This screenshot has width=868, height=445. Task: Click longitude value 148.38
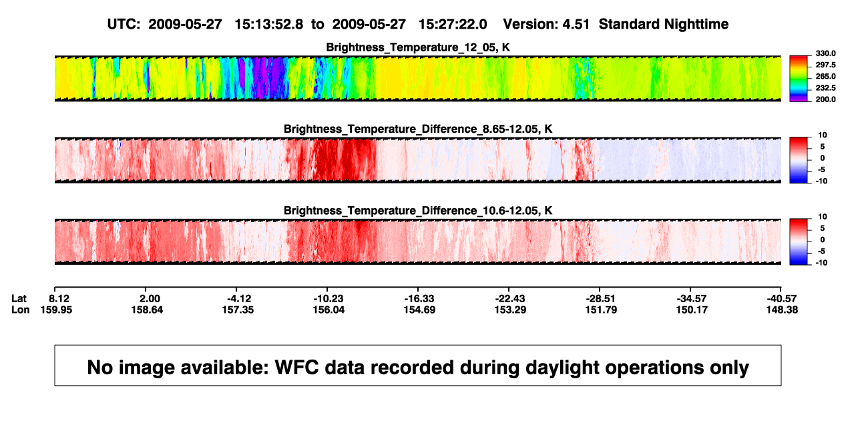coord(781,310)
